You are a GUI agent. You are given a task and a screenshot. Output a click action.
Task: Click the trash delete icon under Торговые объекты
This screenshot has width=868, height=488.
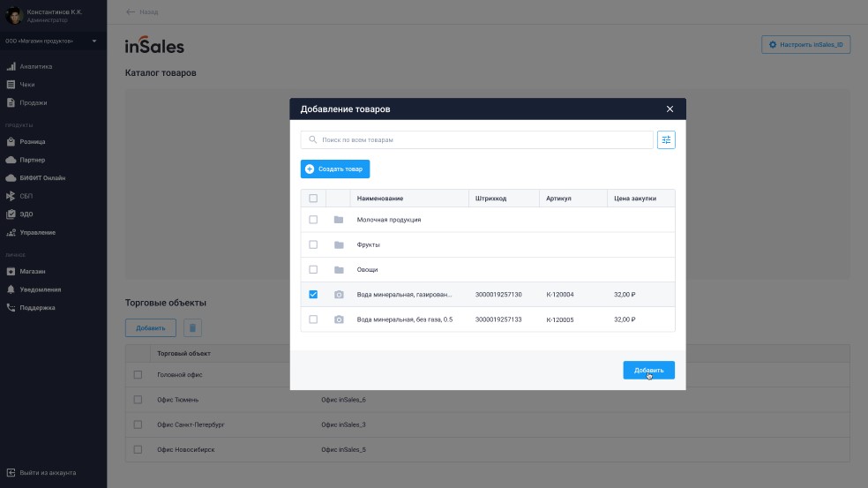click(x=192, y=328)
